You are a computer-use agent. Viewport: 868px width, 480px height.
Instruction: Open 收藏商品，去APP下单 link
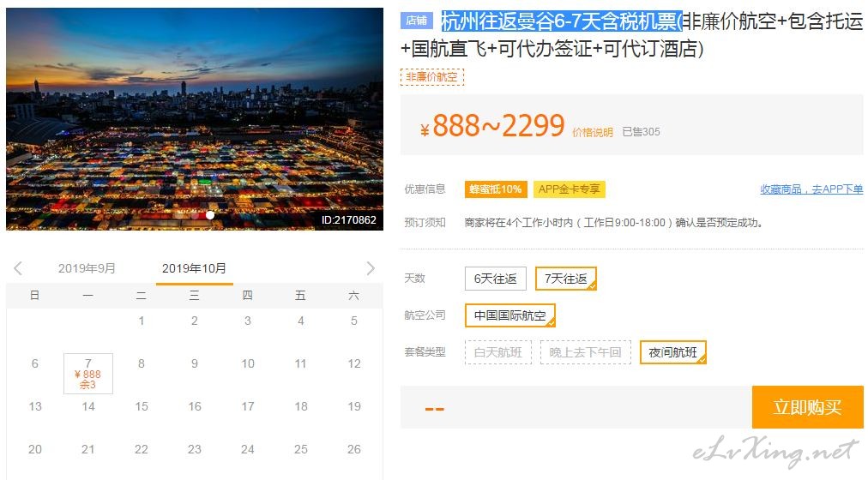point(811,189)
